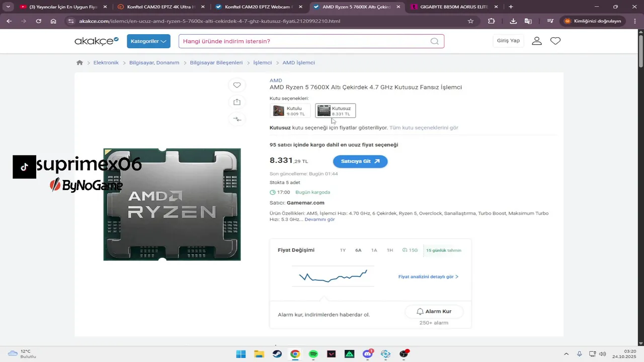Open tab search dropdown arrow
Viewport: 644px width, 362px height.
point(8,7)
